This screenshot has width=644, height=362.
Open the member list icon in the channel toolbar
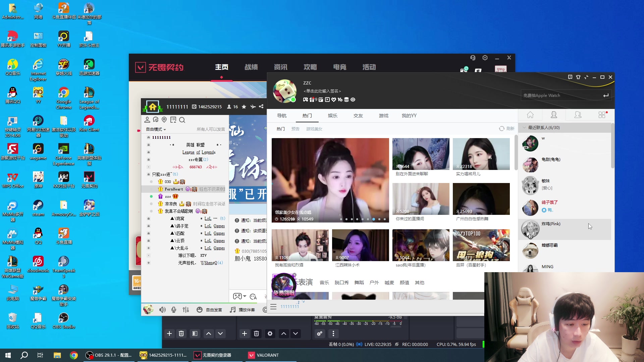[147, 120]
